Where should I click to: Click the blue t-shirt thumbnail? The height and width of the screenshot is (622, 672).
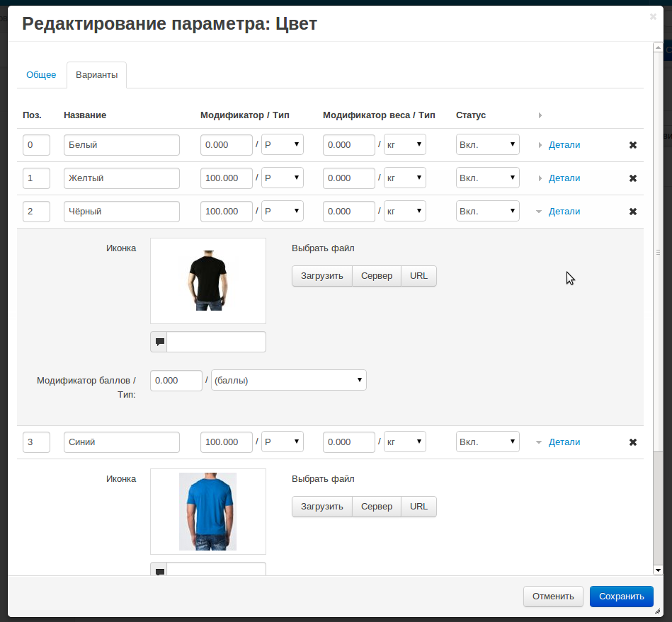click(x=207, y=512)
